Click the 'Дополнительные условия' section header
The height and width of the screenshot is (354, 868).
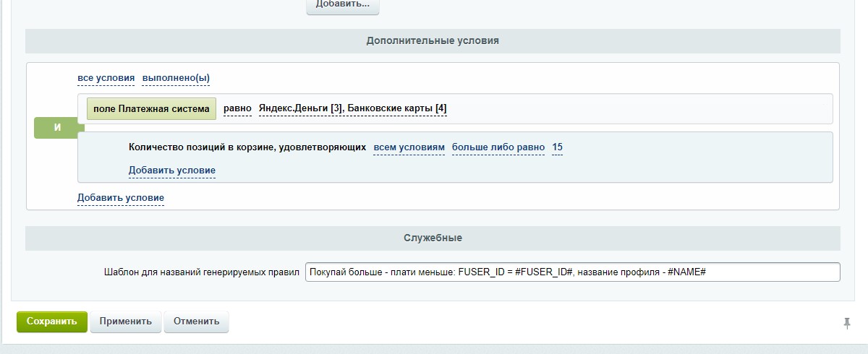433,41
